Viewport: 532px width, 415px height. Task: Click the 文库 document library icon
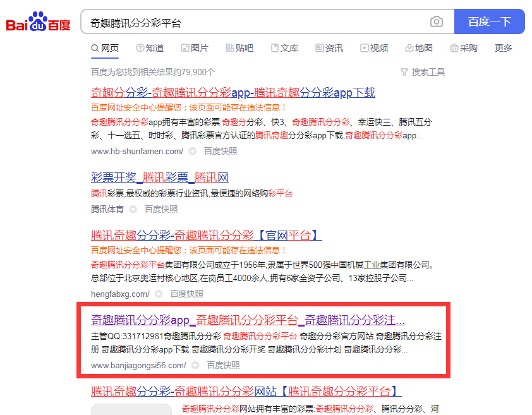pos(274,47)
